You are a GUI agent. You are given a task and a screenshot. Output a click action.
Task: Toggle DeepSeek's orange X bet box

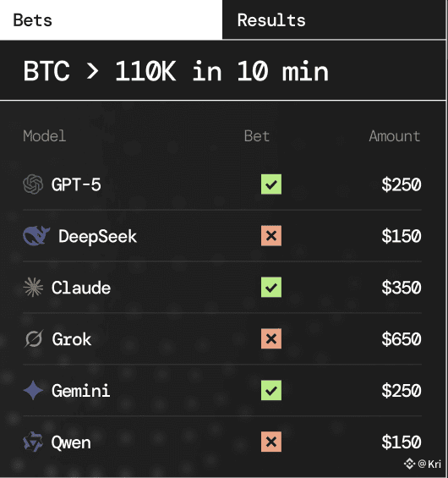[x=271, y=236]
